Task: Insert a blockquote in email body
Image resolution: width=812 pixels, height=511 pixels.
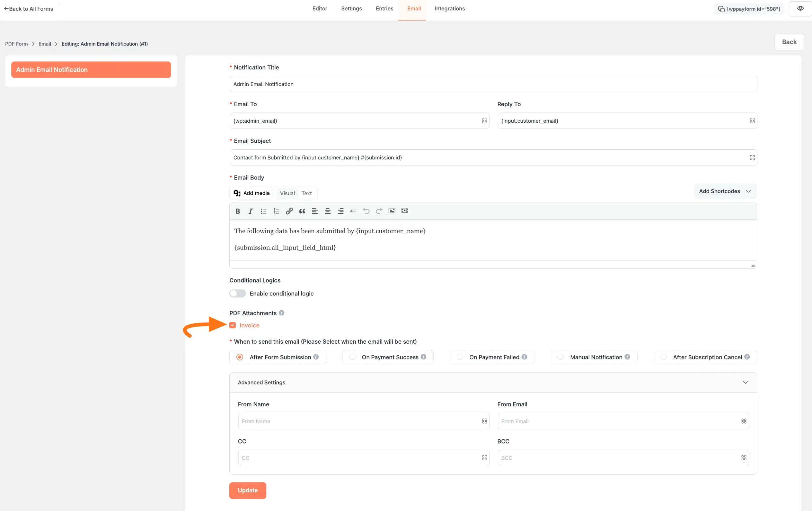Action: point(302,211)
